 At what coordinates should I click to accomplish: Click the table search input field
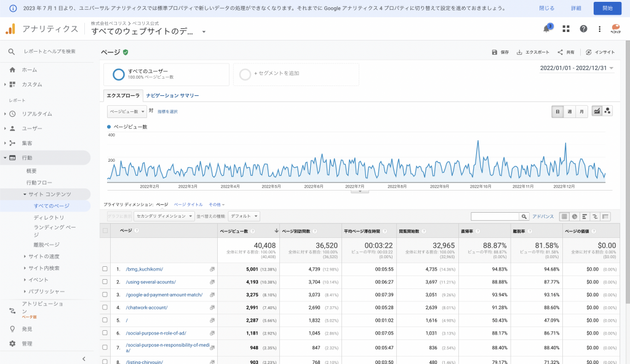[x=495, y=216]
